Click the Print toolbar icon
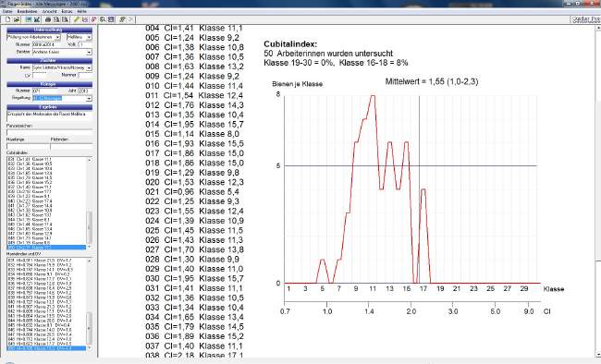The height and width of the screenshot is (364, 601). pos(48,19)
